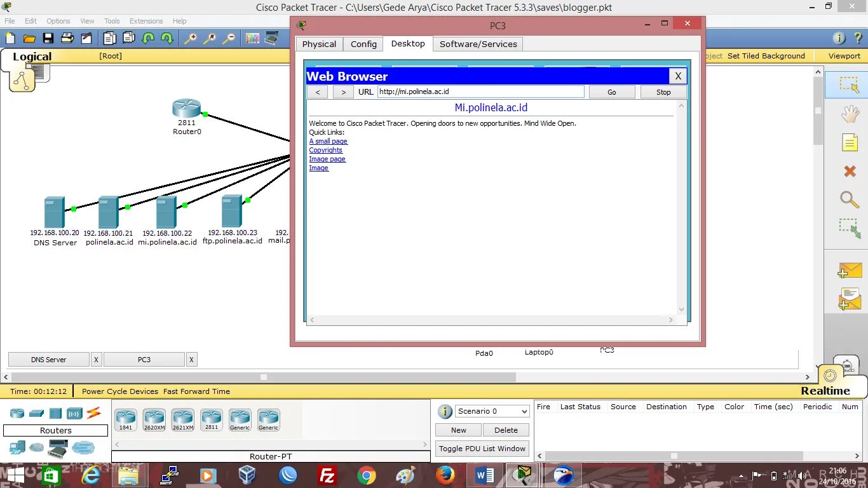Undo the last action with green arrow
Screen dimensions: 868x488
pos(148,38)
